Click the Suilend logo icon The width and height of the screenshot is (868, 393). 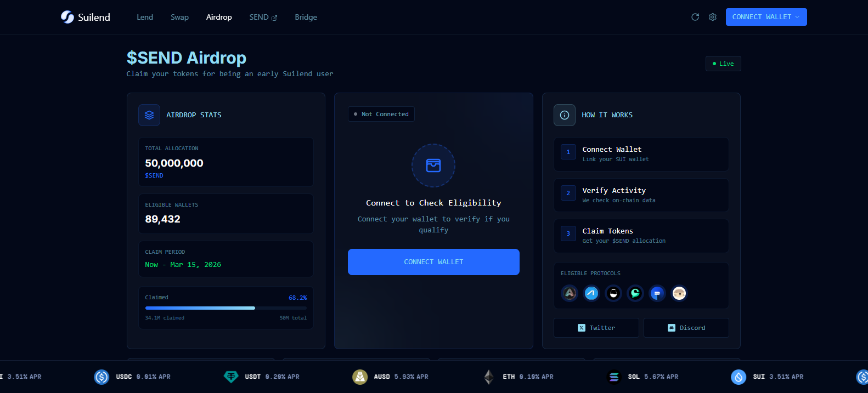[67, 17]
